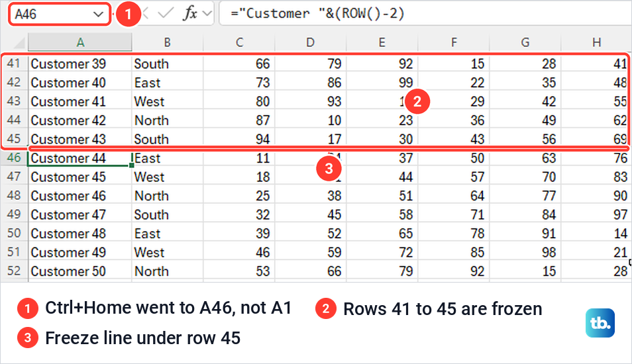The image size is (632, 364).
Task: Select row 50 header
Action: (14, 233)
